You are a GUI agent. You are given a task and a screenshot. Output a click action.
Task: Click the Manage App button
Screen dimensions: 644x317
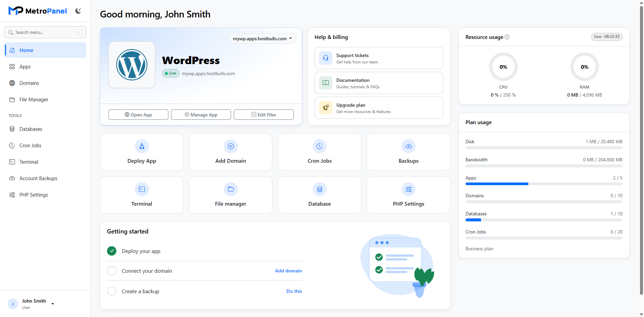[201, 115]
